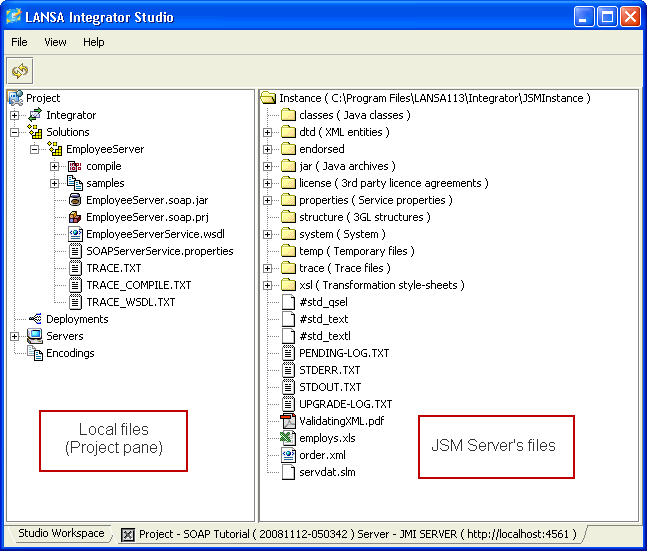
Task: Open the View menu
Action: (x=55, y=42)
